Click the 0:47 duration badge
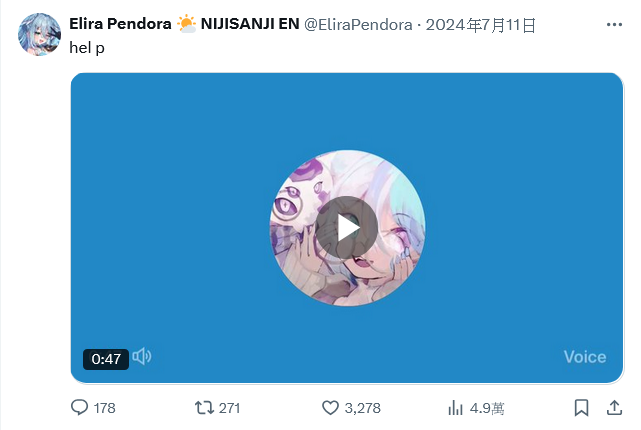Viewport: 641px width, 430px height. click(106, 359)
